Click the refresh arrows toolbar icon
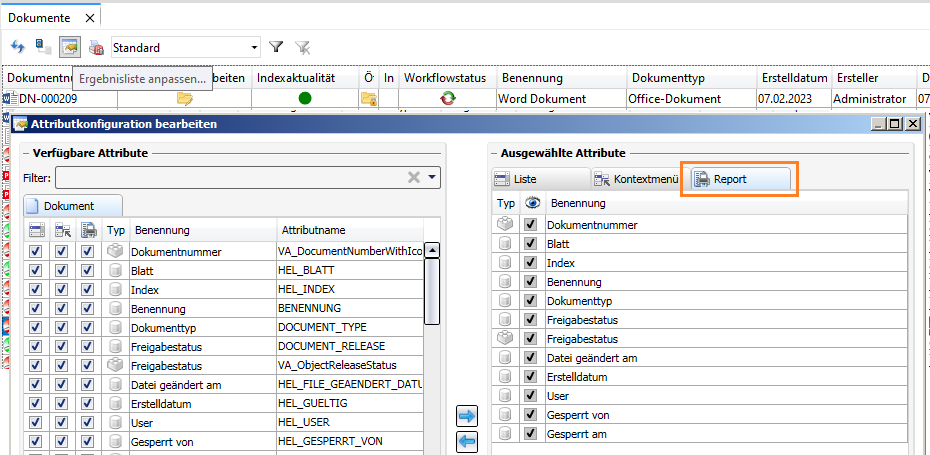This screenshot has height=455, width=930. tap(17, 47)
